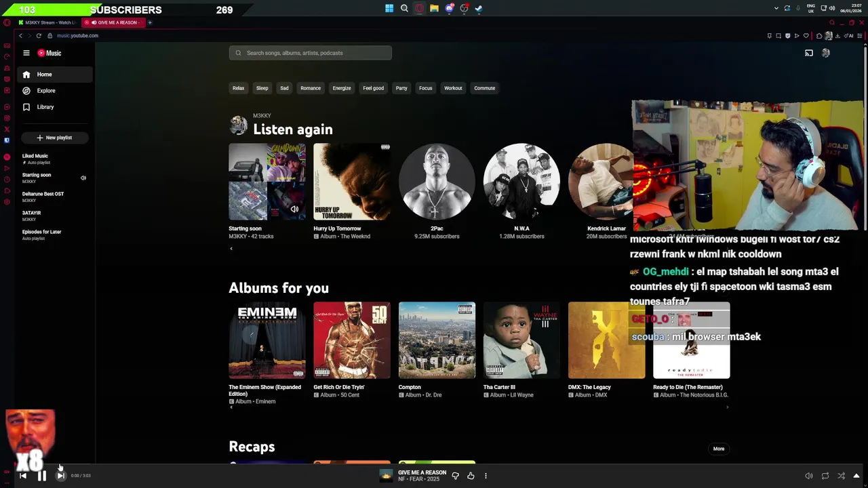Open the browser extensions icon
The height and width of the screenshot is (488, 868).
coord(819,35)
